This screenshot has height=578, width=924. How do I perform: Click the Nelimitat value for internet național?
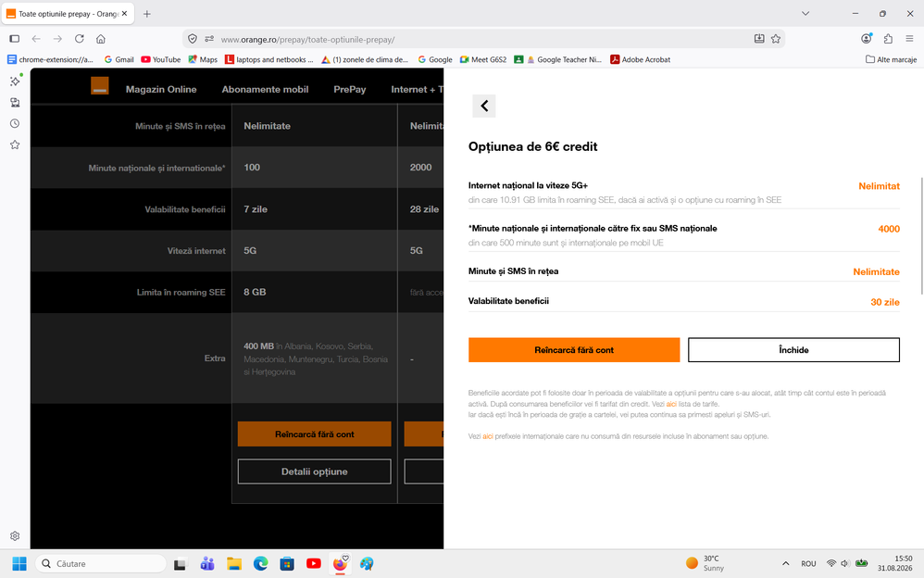click(879, 186)
